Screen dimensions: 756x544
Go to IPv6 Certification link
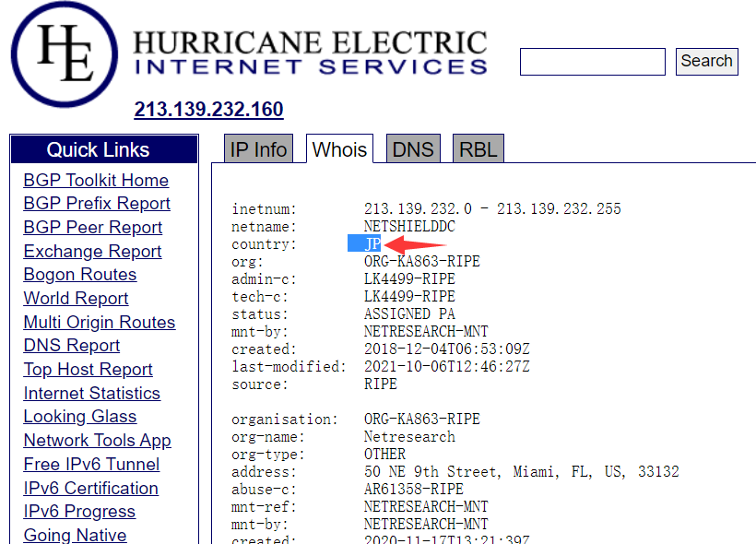[91, 488]
